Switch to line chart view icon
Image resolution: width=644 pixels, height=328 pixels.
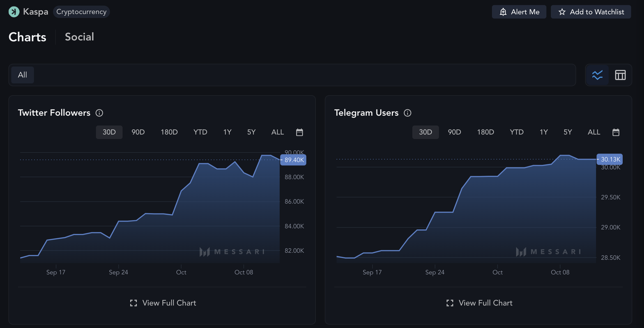point(597,75)
